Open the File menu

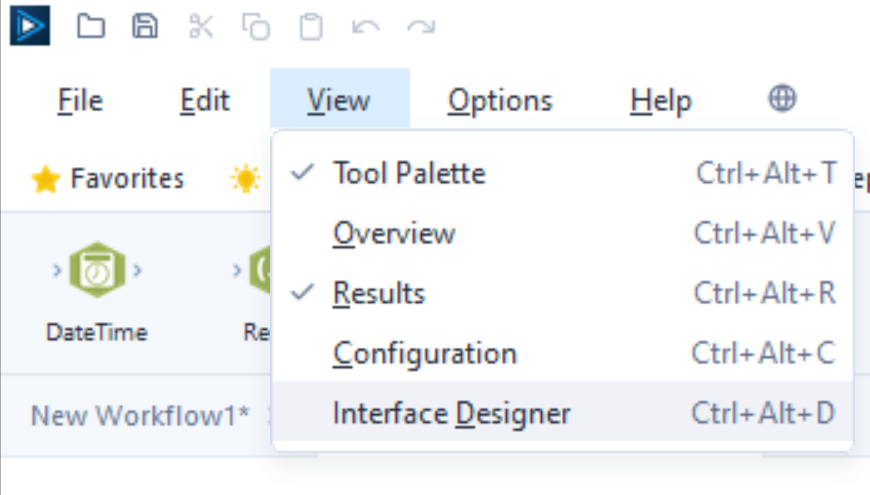pyautogui.click(x=80, y=100)
